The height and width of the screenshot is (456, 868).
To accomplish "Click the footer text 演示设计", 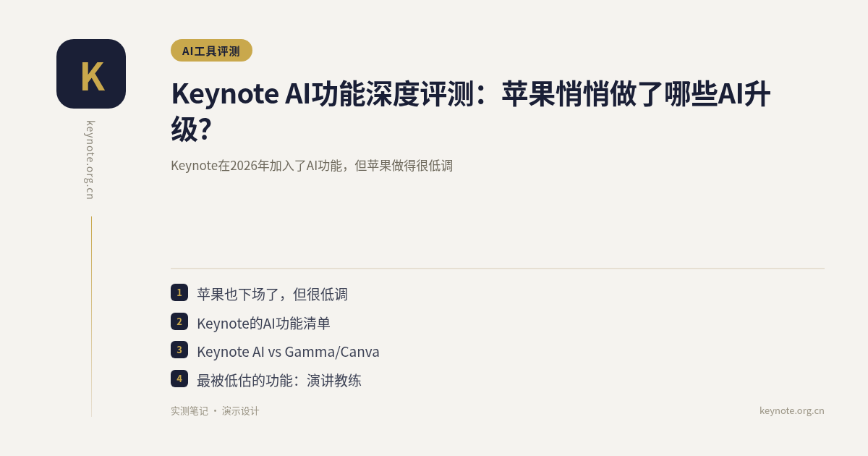I will click(x=241, y=411).
